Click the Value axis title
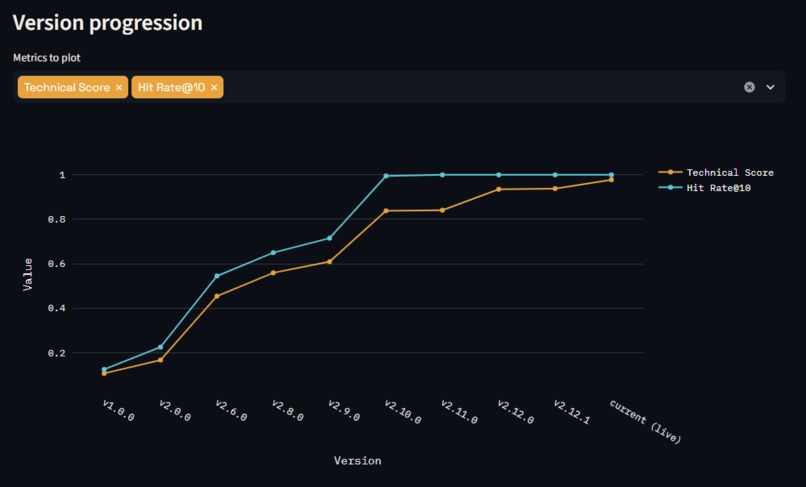 28,275
